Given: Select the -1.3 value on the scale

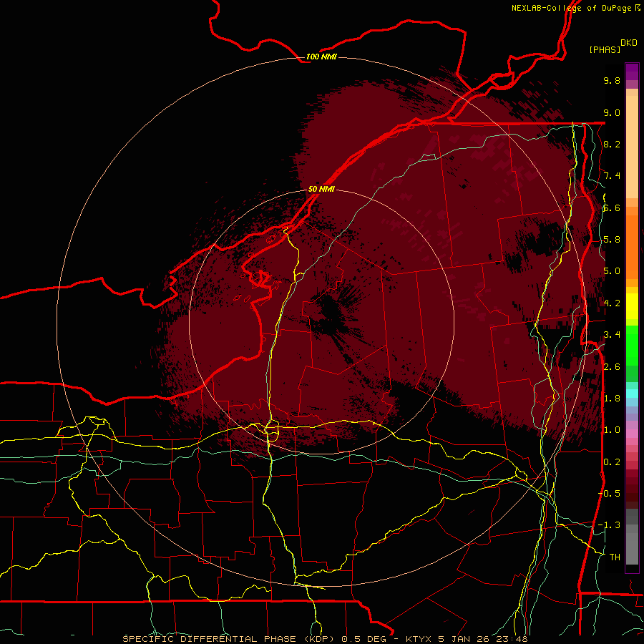Looking at the screenshot, I should point(609,525).
